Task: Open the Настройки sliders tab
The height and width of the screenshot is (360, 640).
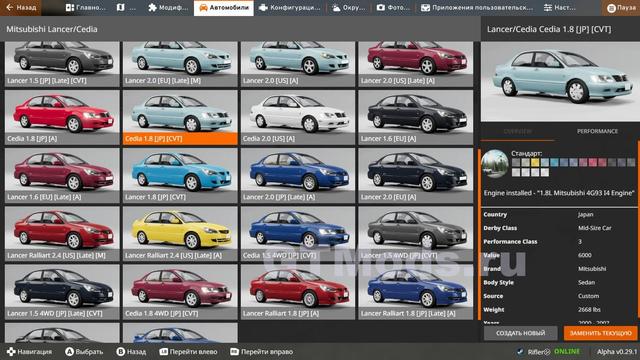Action: coord(559,8)
